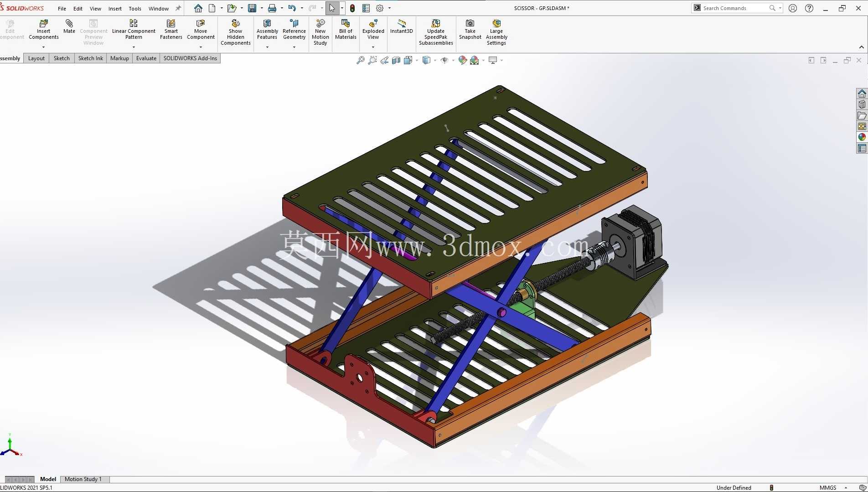Expand Move Component dropdown arrow
868x492 pixels.
201,47
